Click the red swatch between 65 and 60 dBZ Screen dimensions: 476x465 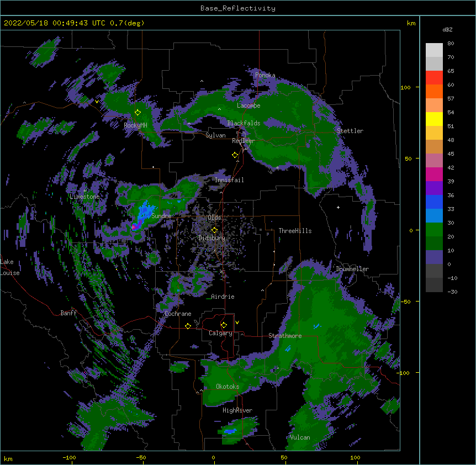(434, 77)
